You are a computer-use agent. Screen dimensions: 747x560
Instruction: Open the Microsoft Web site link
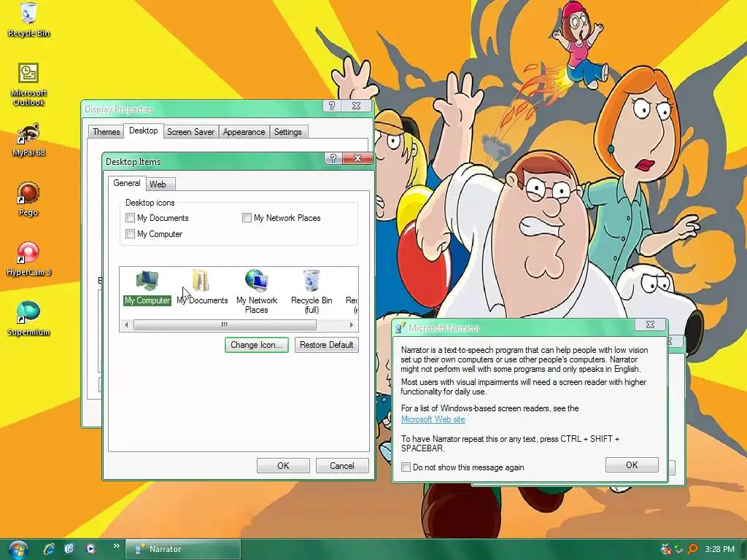[x=433, y=419]
